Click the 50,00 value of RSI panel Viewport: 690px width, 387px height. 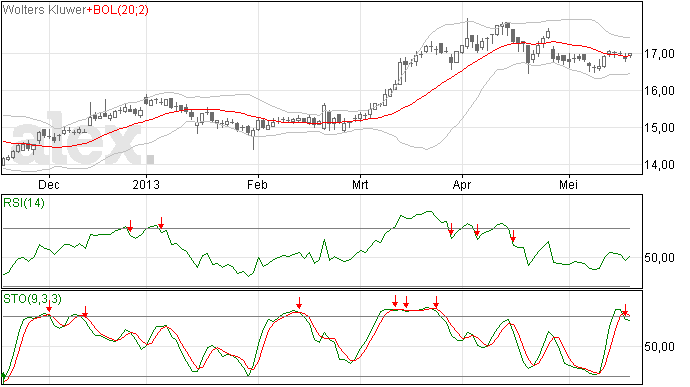click(x=660, y=258)
